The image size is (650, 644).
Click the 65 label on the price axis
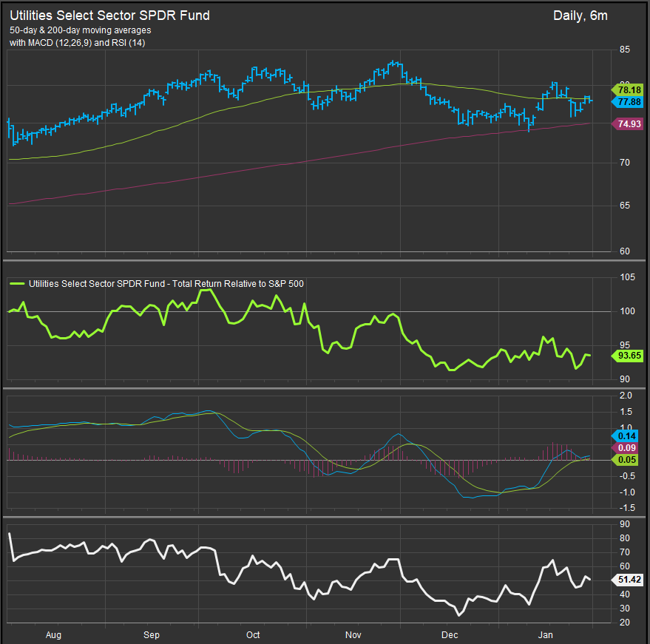click(625, 206)
